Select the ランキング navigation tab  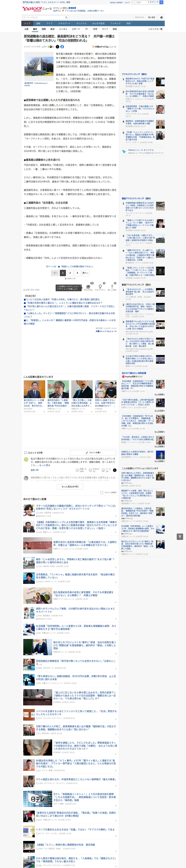[115, 24]
